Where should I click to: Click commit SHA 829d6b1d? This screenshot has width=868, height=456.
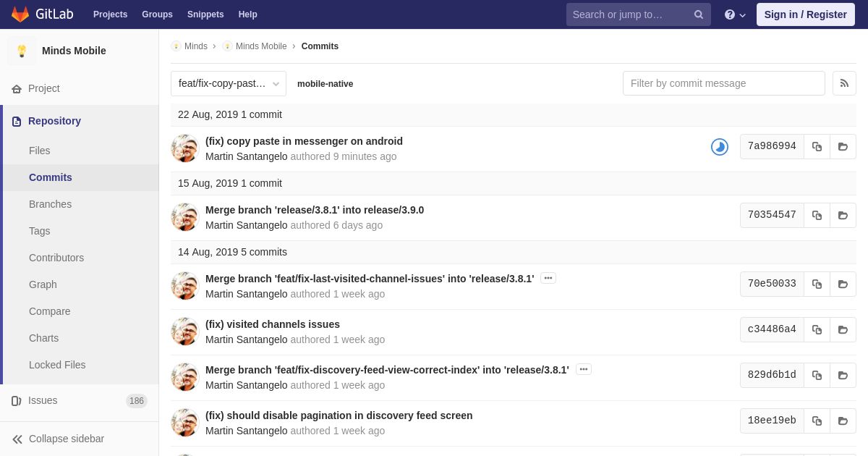coord(772,375)
